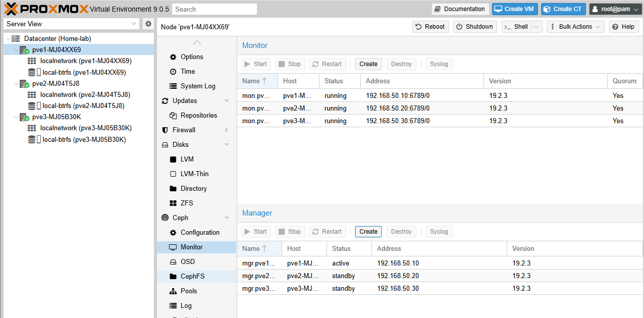644x318 pixels.
Task: Click the pve3-MJ05B30K node icon
Action: [24, 117]
